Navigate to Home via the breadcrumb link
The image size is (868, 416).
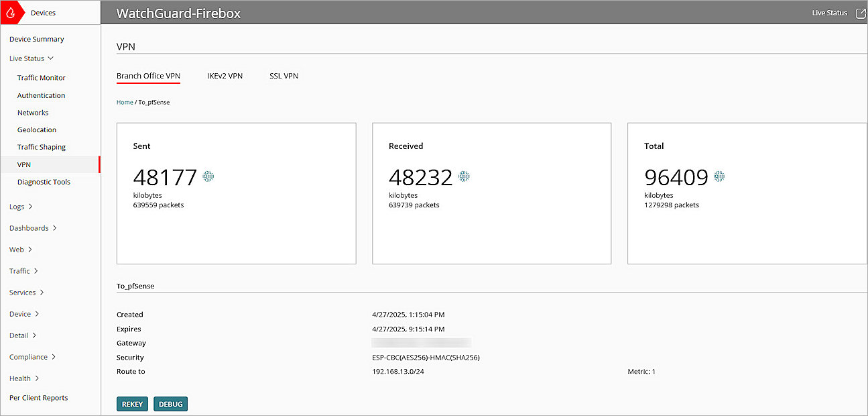coord(125,102)
